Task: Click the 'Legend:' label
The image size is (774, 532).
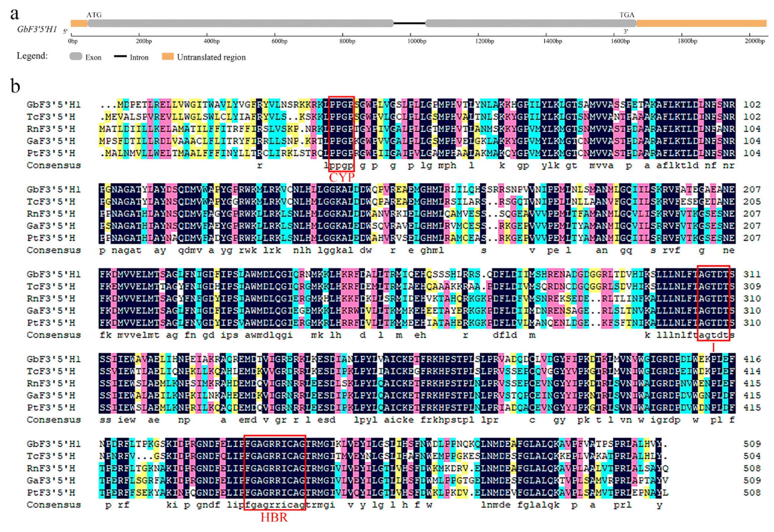Action: 32,56
